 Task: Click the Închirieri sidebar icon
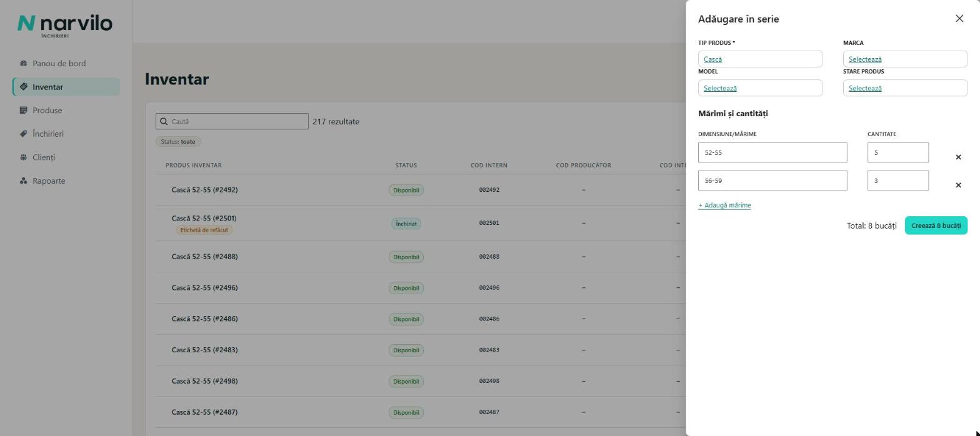(x=24, y=134)
